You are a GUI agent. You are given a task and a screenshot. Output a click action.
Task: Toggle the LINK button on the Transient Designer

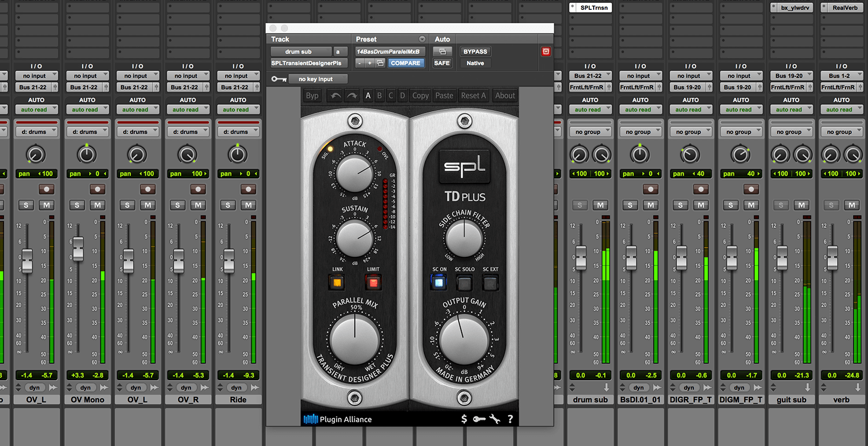point(336,282)
